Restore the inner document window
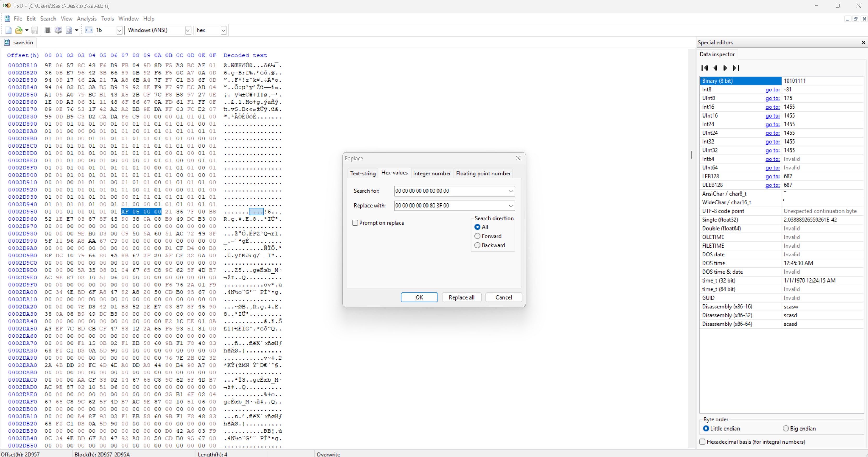This screenshot has height=457, width=868. pos(855,19)
